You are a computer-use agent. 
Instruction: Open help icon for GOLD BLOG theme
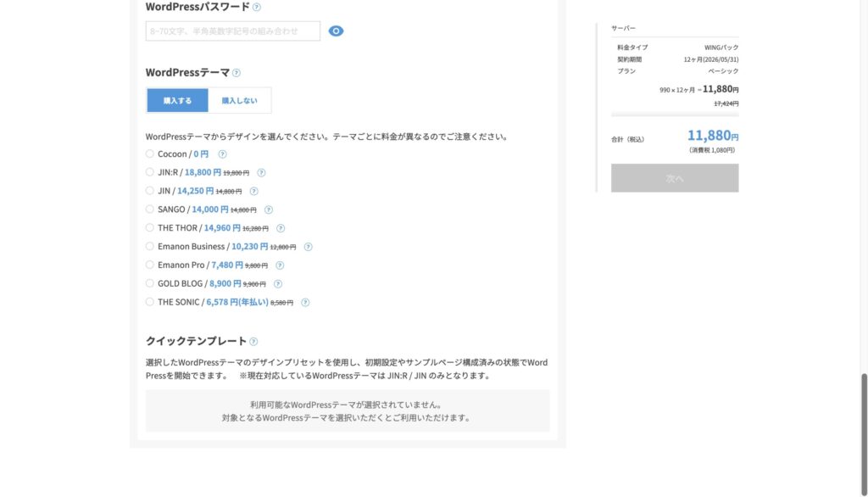pyautogui.click(x=278, y=283)
